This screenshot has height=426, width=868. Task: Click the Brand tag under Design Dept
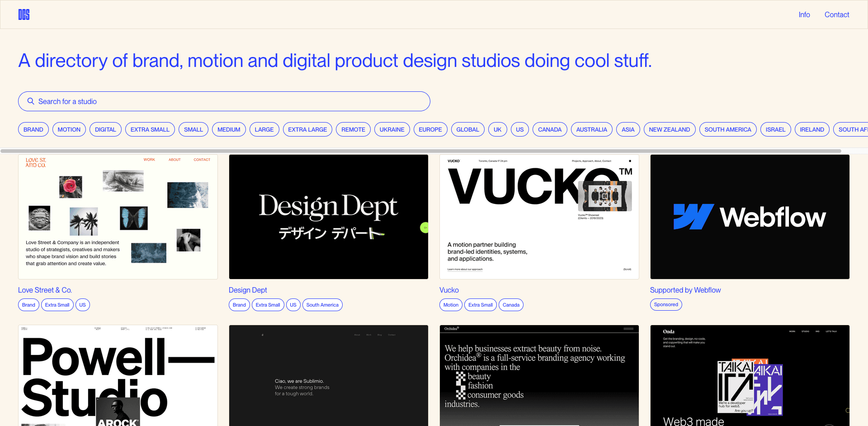[x=239, y=305]
